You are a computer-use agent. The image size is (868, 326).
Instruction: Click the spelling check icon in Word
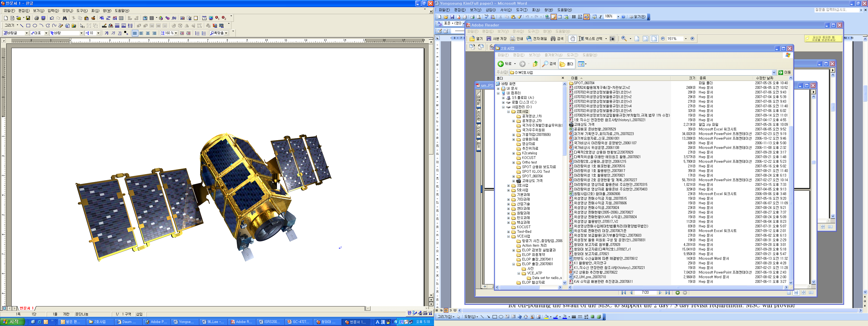point(486,17)
